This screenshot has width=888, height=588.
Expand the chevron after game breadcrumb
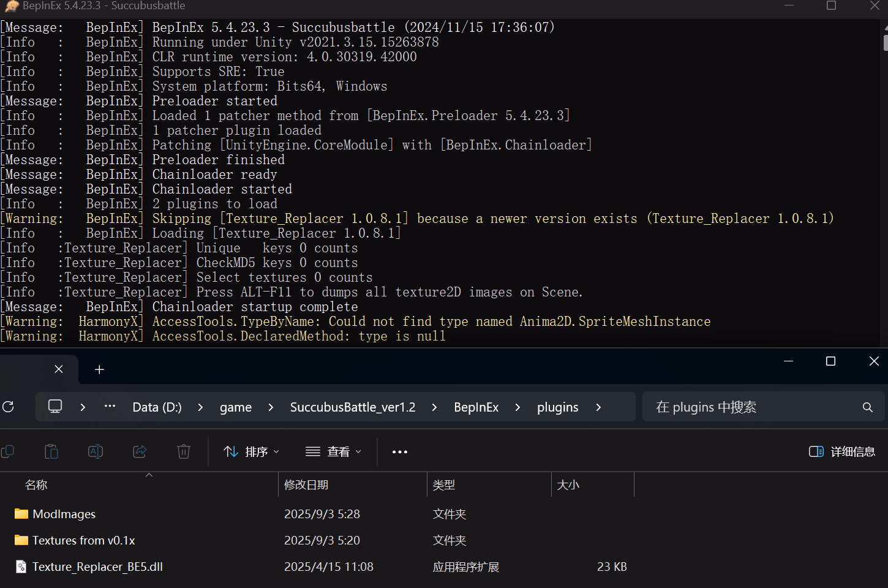tap(271, 407)
